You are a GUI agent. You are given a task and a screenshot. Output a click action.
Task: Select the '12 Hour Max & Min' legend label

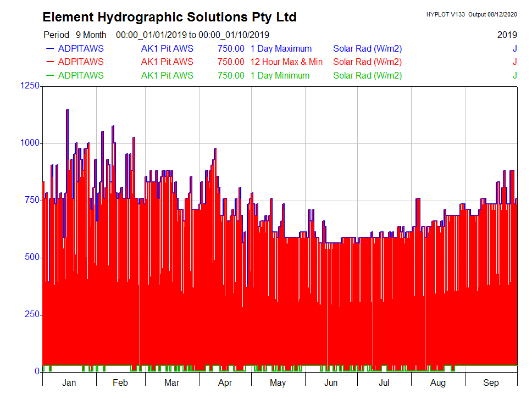tap(286, 62)
